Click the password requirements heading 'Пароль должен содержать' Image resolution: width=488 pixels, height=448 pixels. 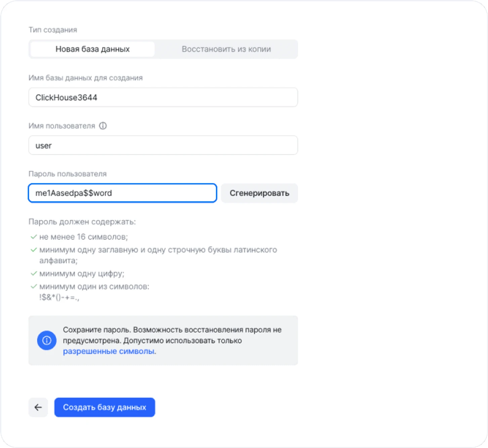(x=82, y=222)
